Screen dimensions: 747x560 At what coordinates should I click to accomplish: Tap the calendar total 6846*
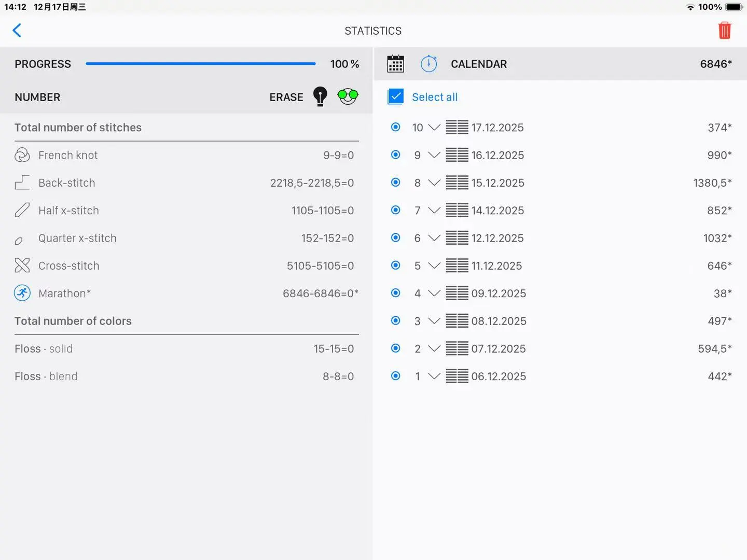tap(716, 64)
